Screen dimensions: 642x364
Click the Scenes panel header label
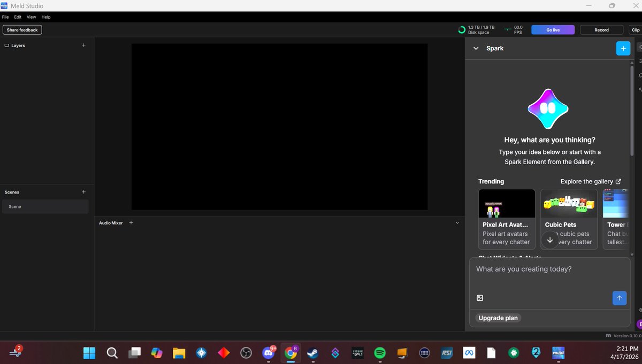tap(12, 192)
